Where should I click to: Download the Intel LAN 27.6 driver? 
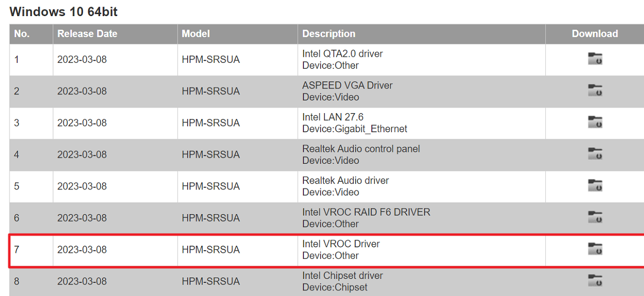pyautogui.click(x=595, y=122)
